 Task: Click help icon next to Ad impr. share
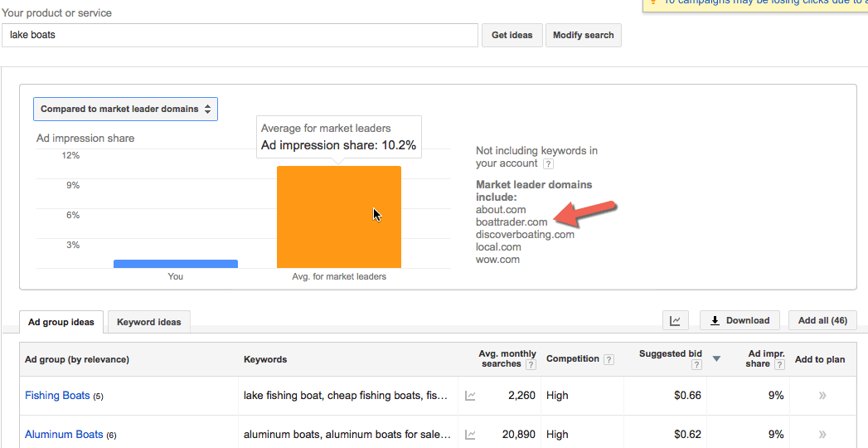(780, 364)
